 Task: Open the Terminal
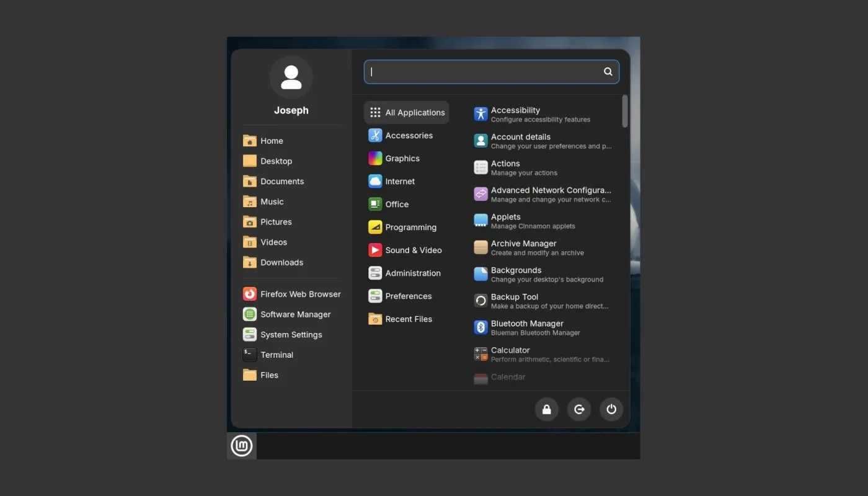click(277, 355)
